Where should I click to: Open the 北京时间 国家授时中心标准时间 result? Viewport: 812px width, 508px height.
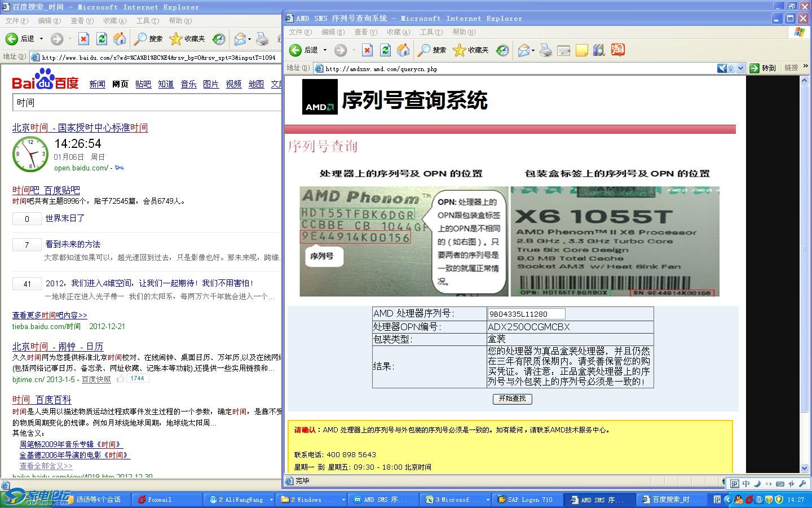80,128
